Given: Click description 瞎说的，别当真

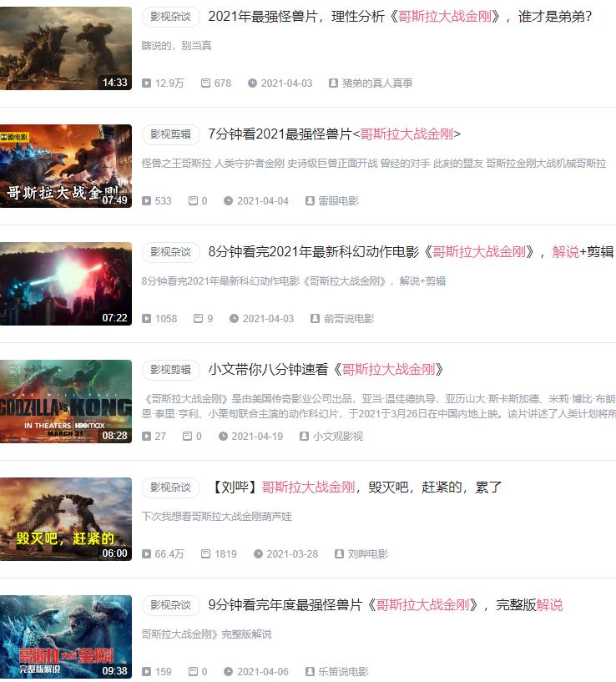Looking at the screenshot, I should [177, 46].
